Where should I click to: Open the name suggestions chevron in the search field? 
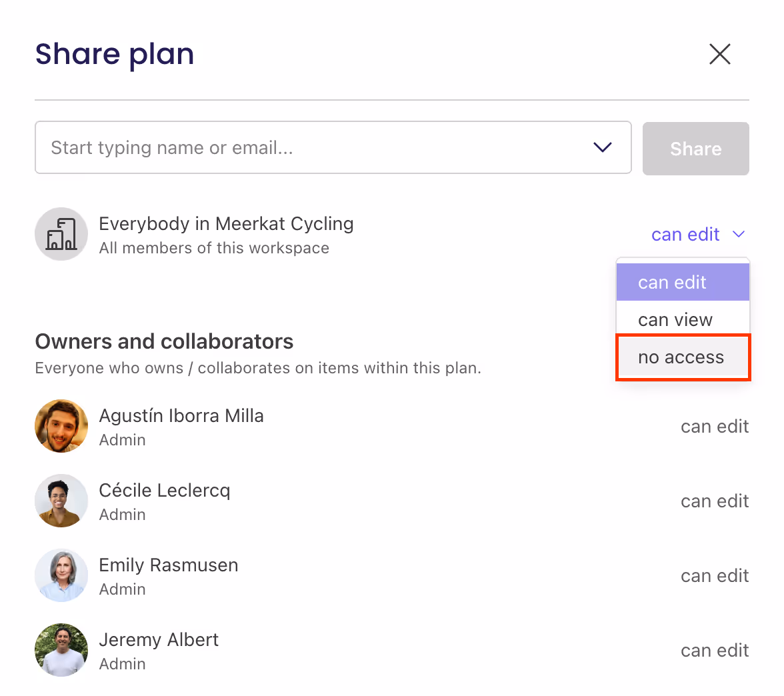coord(602,147)
